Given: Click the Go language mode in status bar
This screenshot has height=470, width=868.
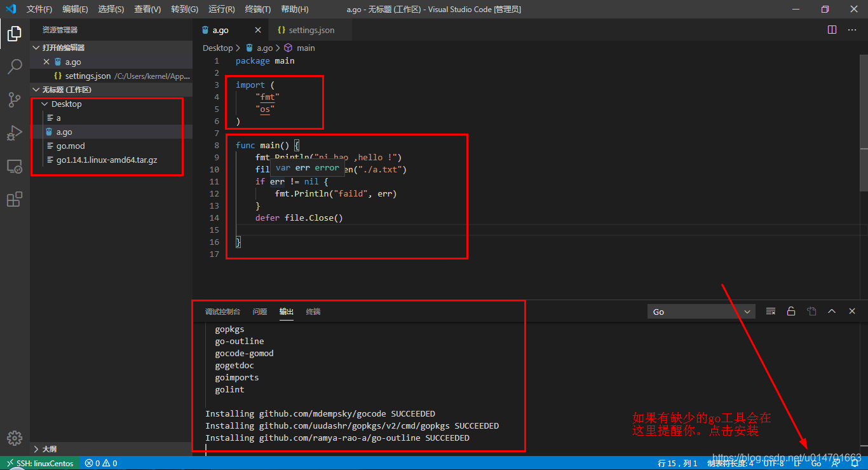Looking at the screenshot, I should (x=816, y=464).
